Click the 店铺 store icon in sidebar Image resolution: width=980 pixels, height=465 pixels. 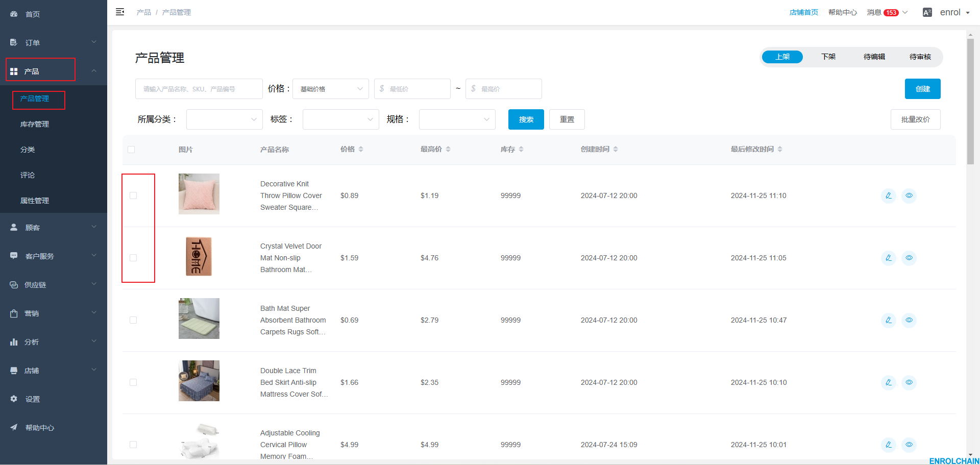point(14,370)
